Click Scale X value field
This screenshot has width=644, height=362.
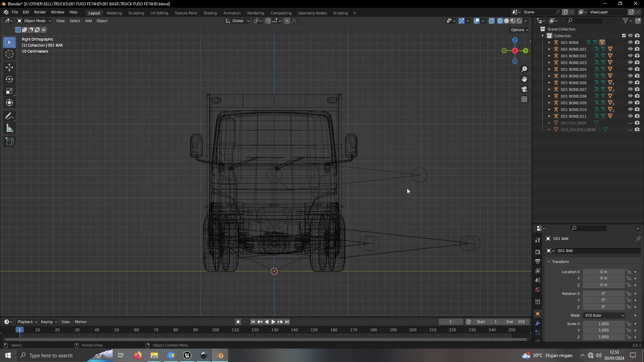(x=604, y=324)
